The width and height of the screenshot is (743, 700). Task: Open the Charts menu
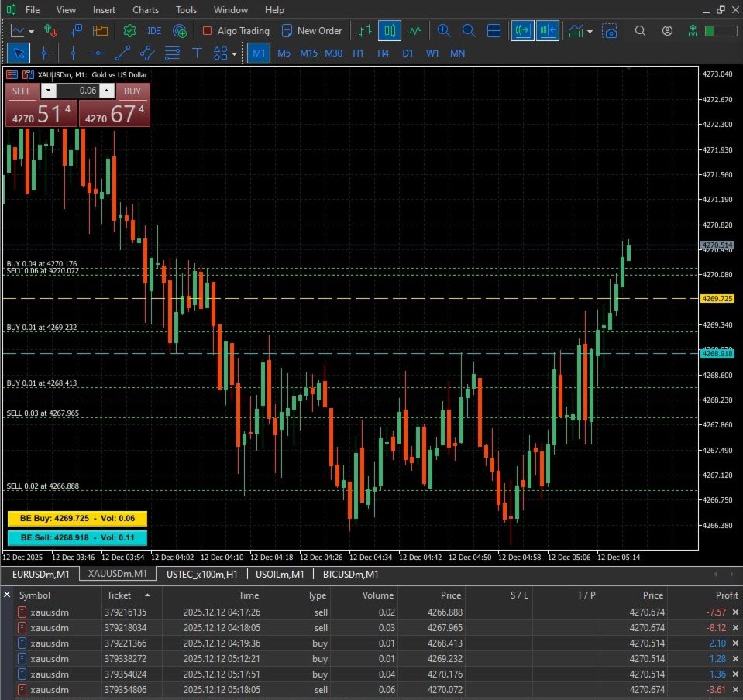[x=146, y=9]
